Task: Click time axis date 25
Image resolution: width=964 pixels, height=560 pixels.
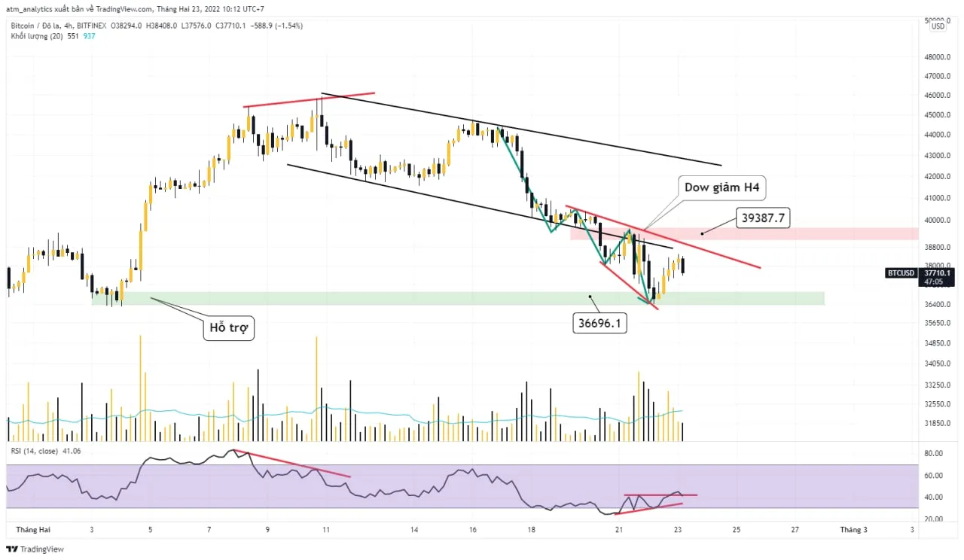Action: [736, 530]
